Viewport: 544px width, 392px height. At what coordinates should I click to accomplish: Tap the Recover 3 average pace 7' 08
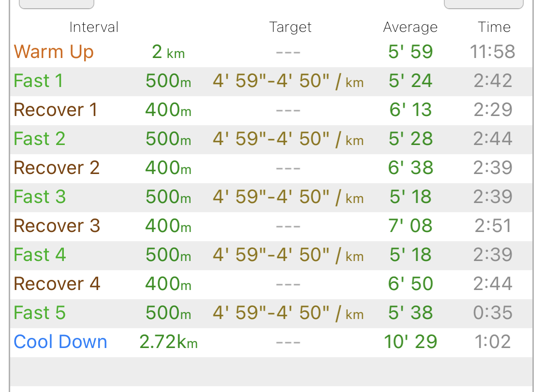click(x=410, y=226)
